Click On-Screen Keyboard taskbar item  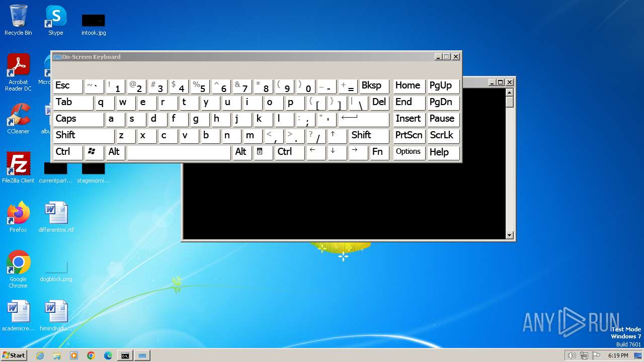tap(142, 355)
